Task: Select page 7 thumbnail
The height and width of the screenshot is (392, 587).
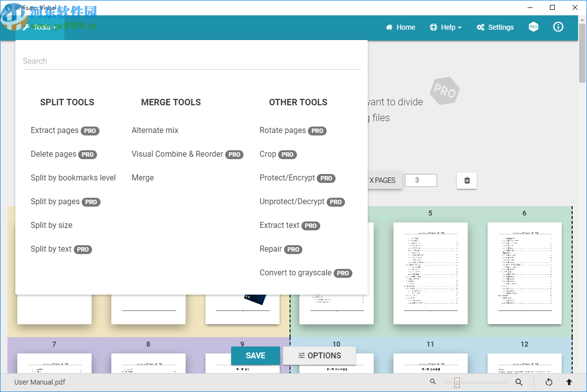Action: tap(54, 363)
